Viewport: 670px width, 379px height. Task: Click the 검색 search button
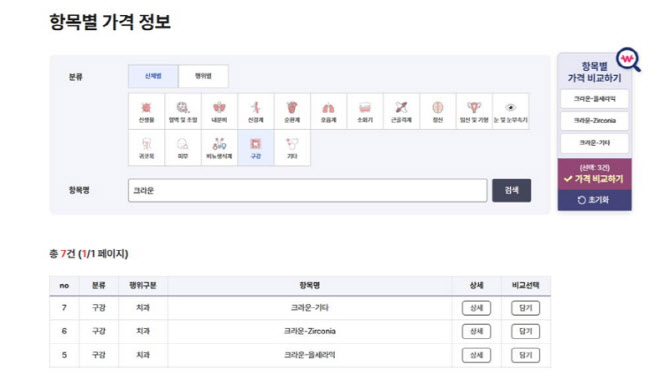coord(511,191)
